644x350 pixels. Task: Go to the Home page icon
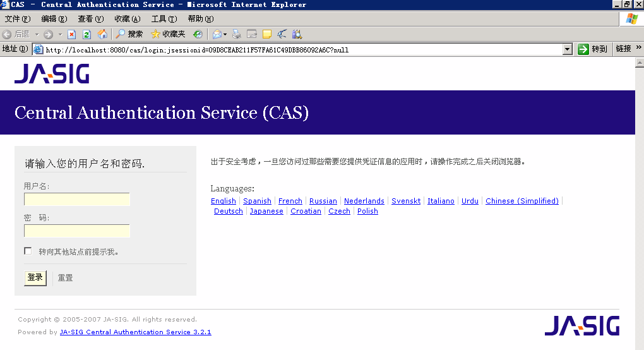coord(102,34)
